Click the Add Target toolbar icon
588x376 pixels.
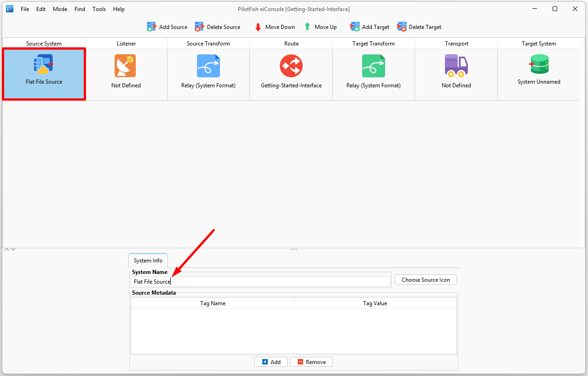[x=354, y=27]
